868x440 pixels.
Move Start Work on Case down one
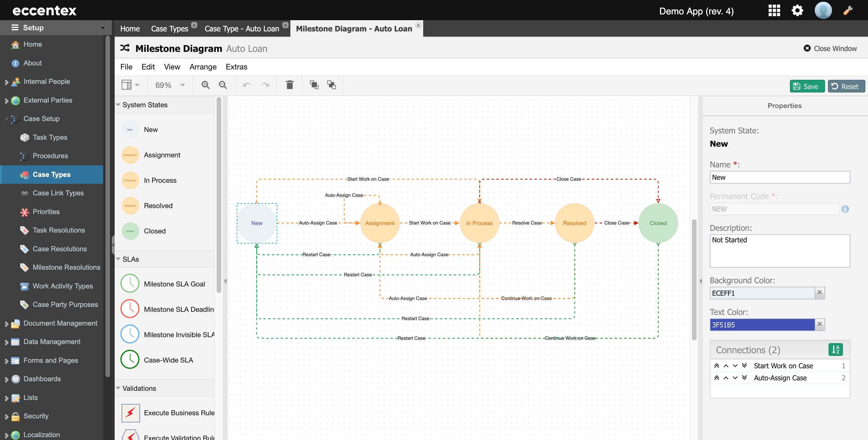click(735, 366)
